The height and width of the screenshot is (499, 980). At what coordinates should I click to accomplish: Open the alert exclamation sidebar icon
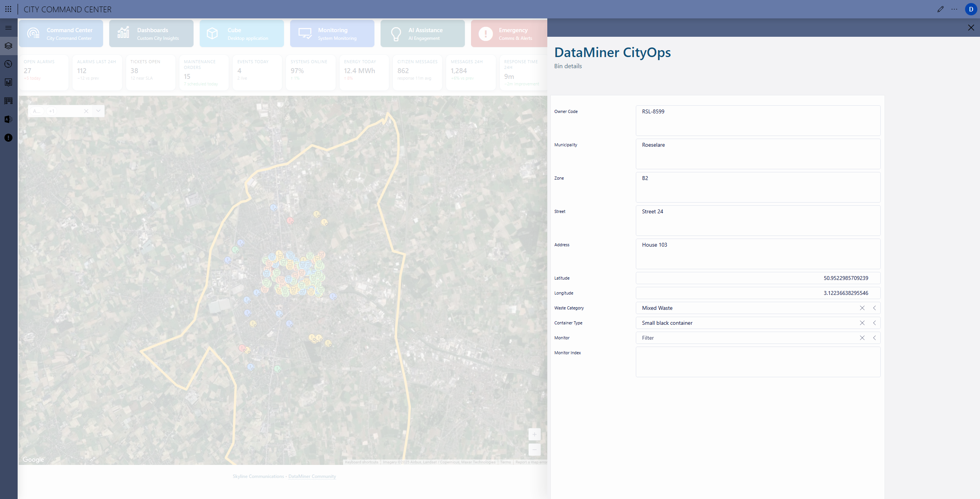coord(8,138)
